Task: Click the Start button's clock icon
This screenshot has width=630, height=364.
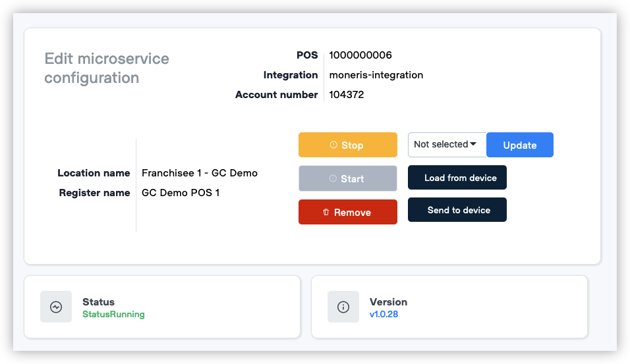Action: [x=333, y=178]
